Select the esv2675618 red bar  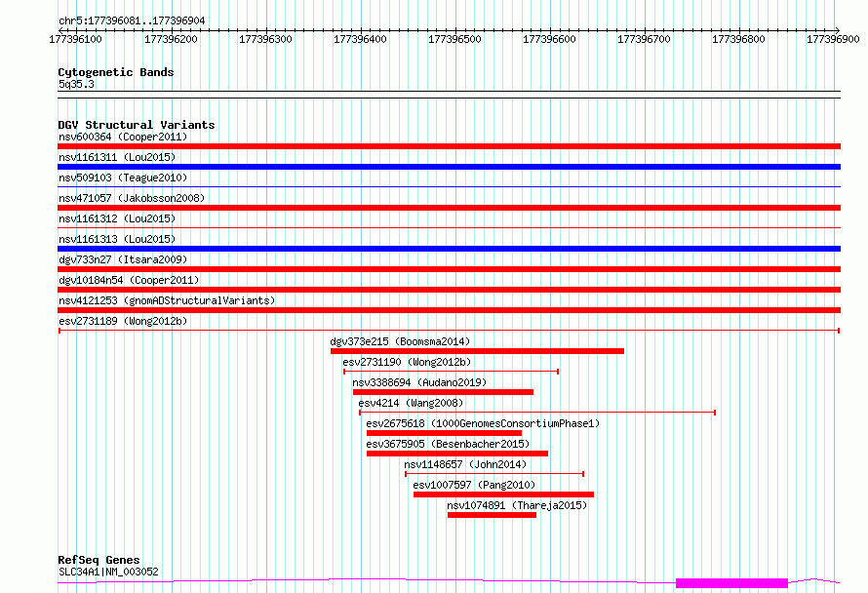(x=444, y=433)
